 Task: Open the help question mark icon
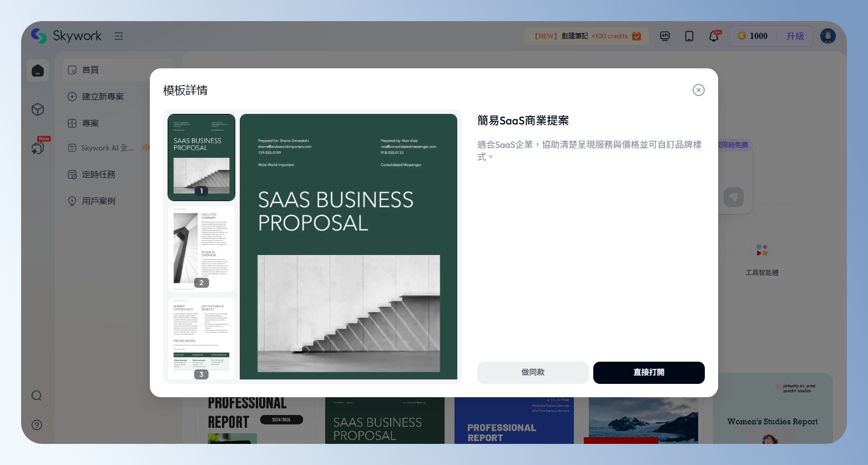click(x=37, y=425)
